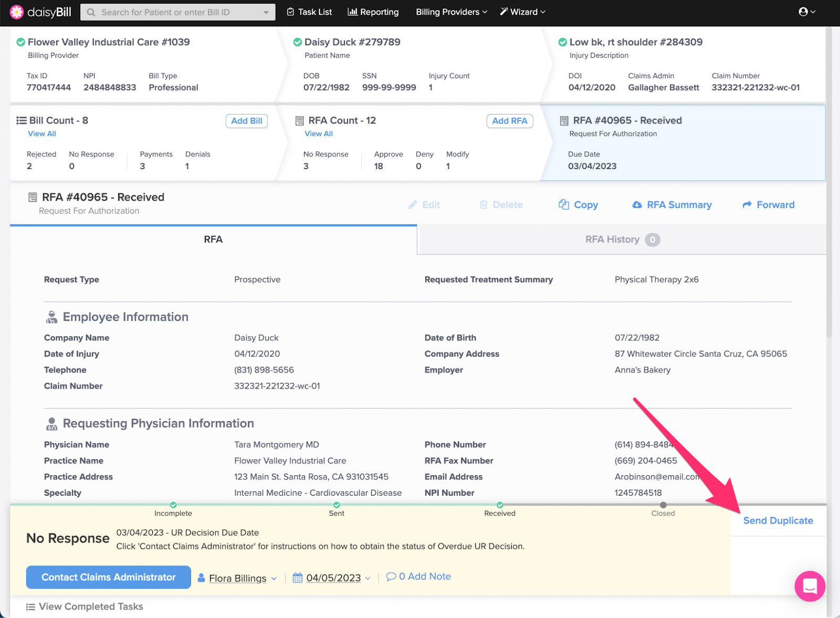
Task: Click the green check beside Low bk, rt shoulder
Action: [563, 42]
